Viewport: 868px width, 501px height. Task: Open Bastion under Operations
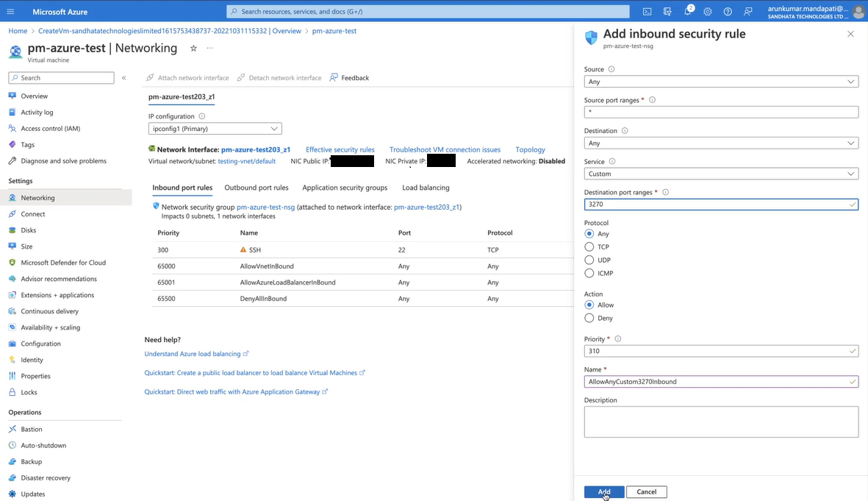tap(32, 429)
